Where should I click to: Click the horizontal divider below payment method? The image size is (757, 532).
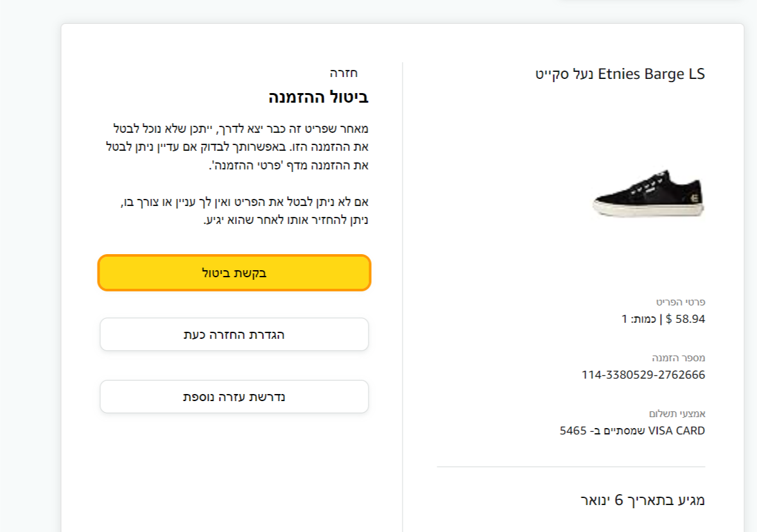(x=571, y=467)
